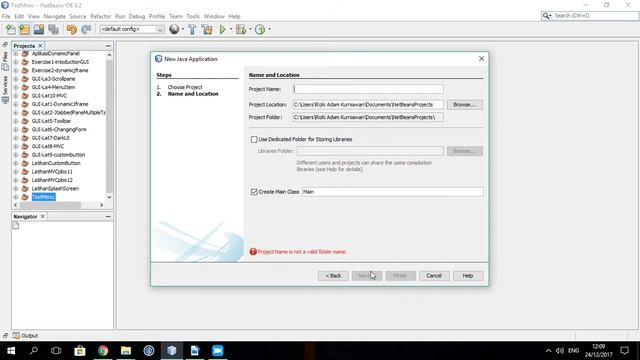Image resolution: width=640 pixels, height=360 pixels.
Task: Open the Tools menu
Action: click(x=193, y=16)
